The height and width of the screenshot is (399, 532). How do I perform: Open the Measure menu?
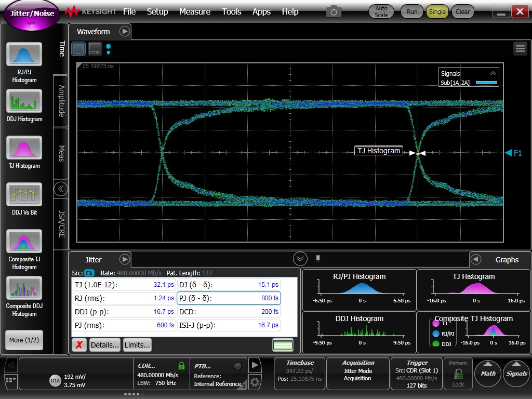[195, 11]
